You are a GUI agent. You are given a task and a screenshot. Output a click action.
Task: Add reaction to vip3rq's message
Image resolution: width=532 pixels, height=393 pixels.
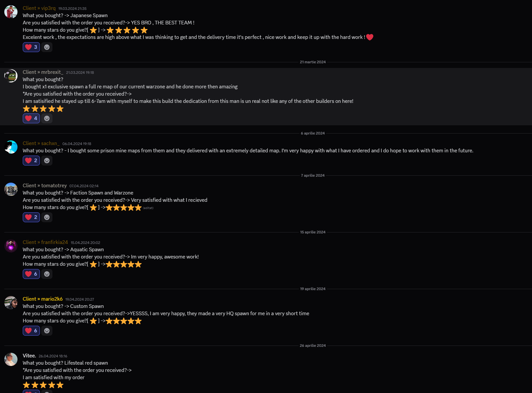coord(47,47)
